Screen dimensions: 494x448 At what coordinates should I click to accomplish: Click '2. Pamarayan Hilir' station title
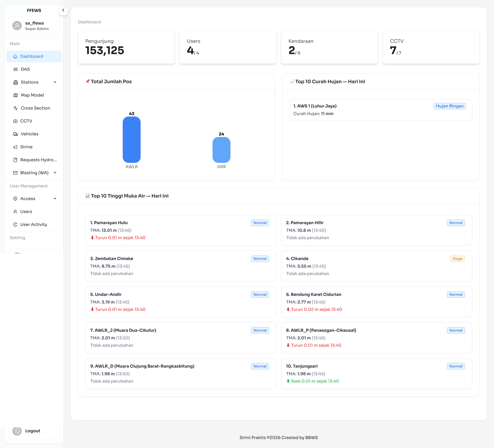click(x=305, y=223)
